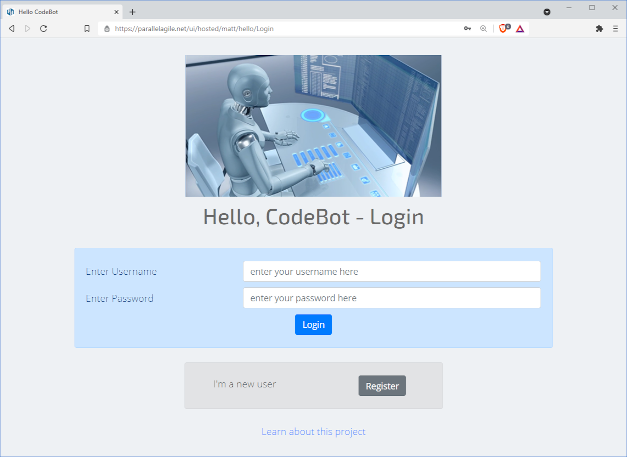Click the robot banner image
The height and width of the screenshot is (457, 627).
coord(313,126)
